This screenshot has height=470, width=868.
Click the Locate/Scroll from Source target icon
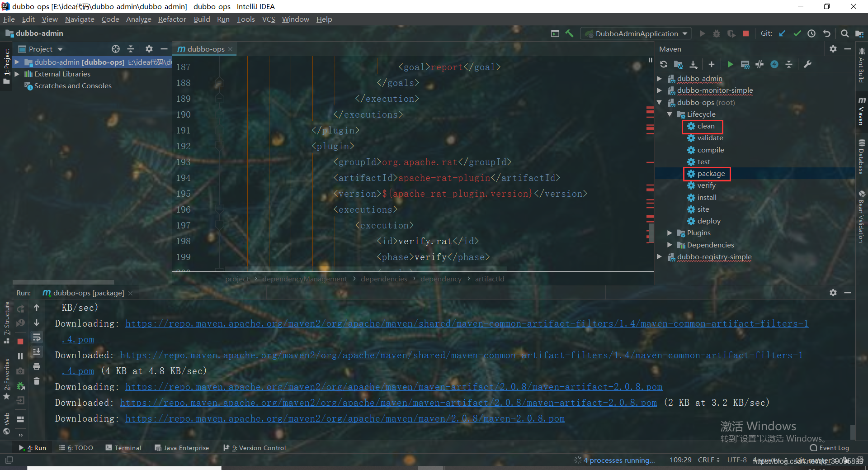pyautogui.click(x=116, y=49)
